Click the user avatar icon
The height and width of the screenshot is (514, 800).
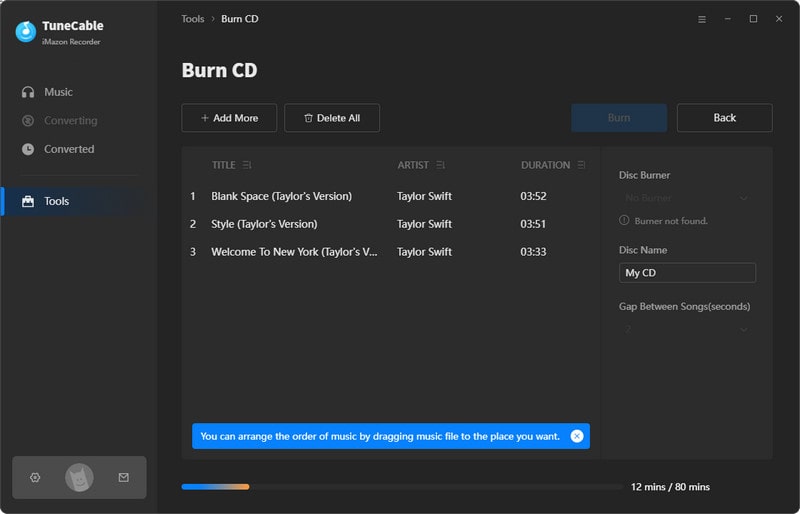pyautogui.click(x=79, y=478)
